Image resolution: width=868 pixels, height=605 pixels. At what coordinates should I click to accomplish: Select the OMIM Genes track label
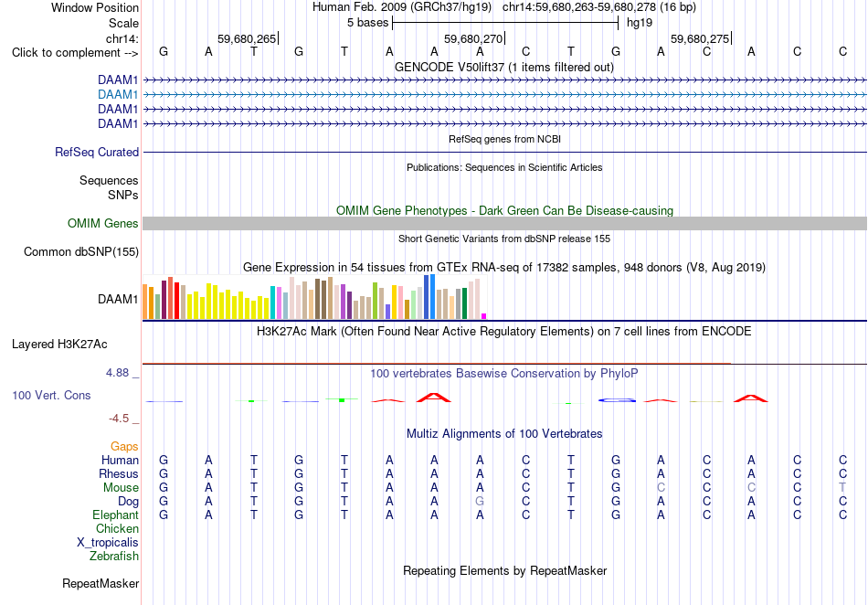103,224
